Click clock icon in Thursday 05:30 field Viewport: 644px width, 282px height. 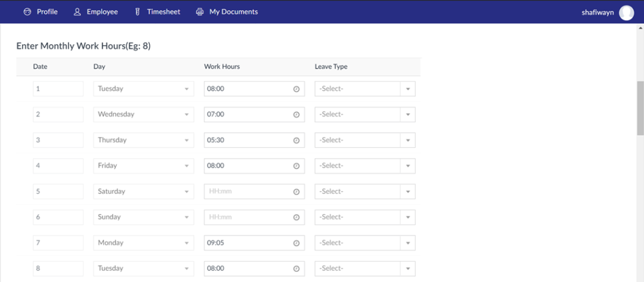[296, 140]
